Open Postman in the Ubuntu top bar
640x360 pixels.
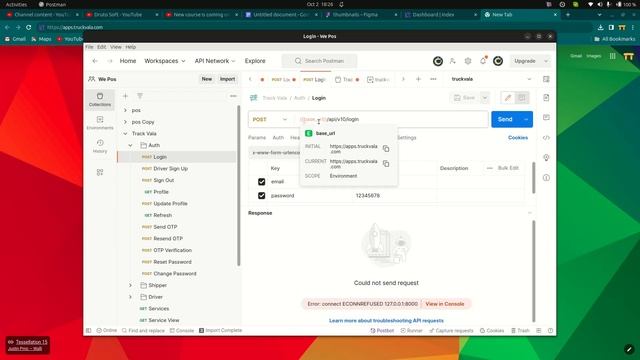coord(52,4)
